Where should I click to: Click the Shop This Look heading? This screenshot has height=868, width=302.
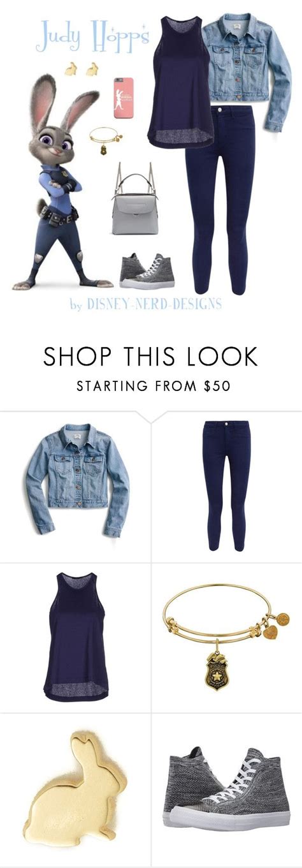150,357
